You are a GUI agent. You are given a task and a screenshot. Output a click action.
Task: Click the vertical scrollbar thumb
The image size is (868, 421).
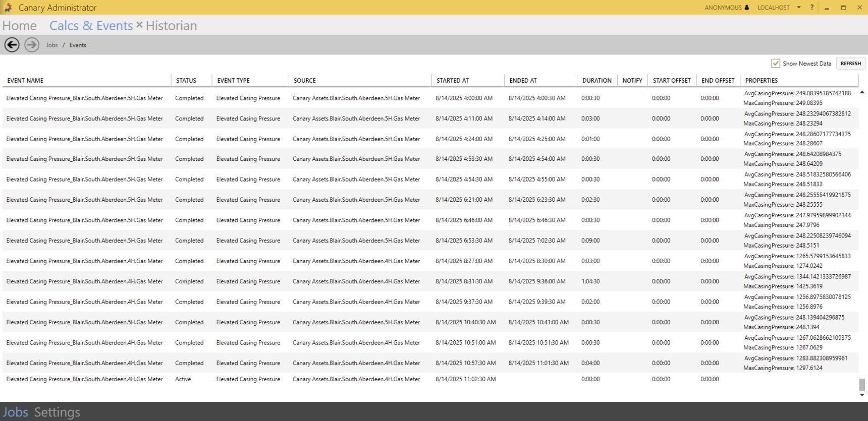[x=862, y=384]
